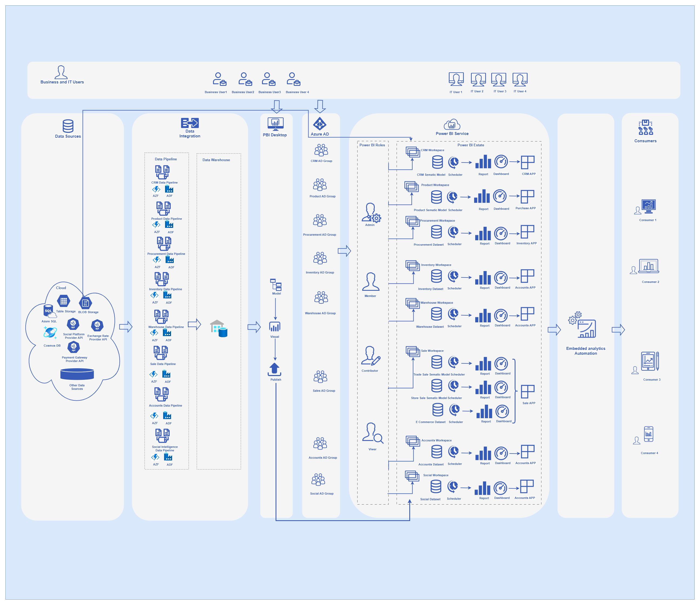Image resolution: width=700 pixels, height=605 pixels.
Task: Click the Consumer 3 tablet icon
Action: pyautogui.click(x=650, y=361)
